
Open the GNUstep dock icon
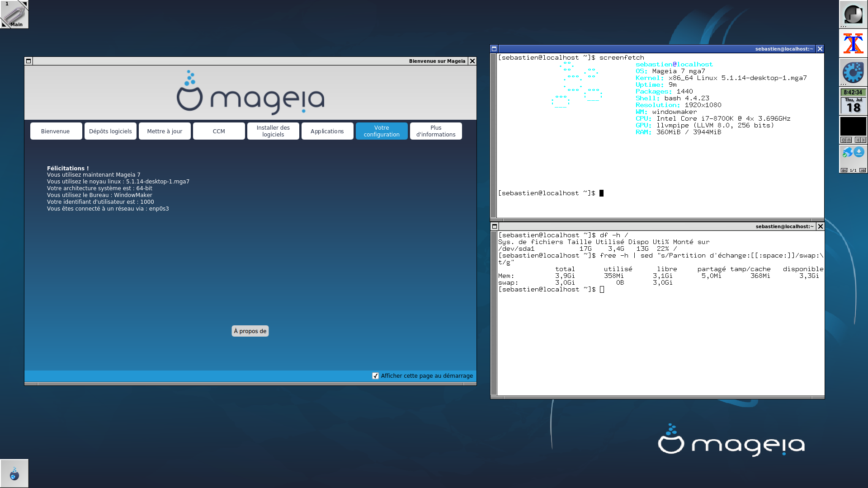(854, 14)
